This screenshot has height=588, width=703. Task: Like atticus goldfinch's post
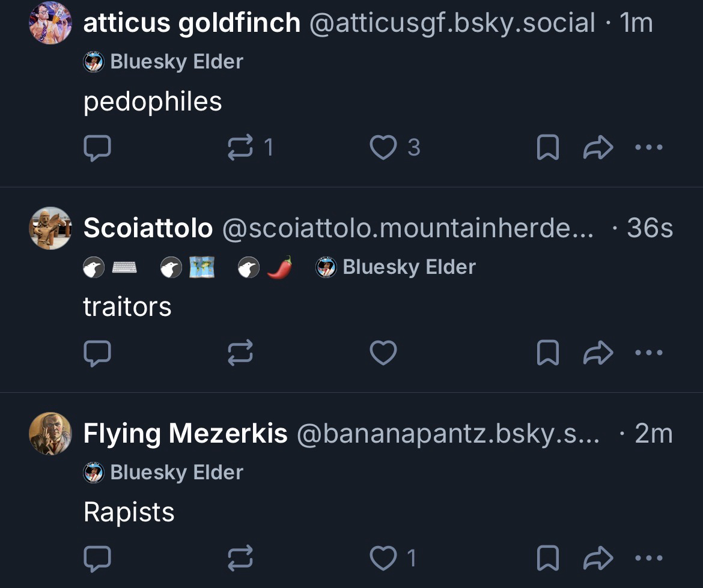(x=383, y=147)
